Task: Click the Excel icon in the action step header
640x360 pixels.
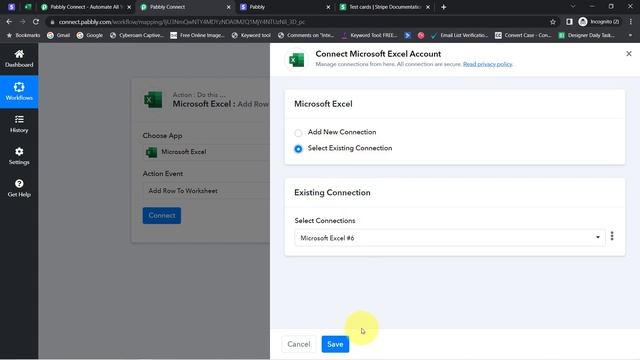Action: click(153, 100)
